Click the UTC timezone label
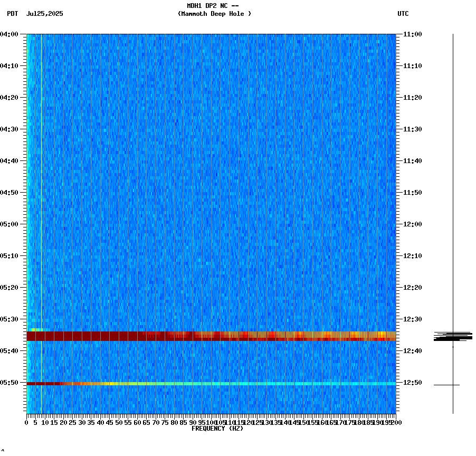 [403, 14]
